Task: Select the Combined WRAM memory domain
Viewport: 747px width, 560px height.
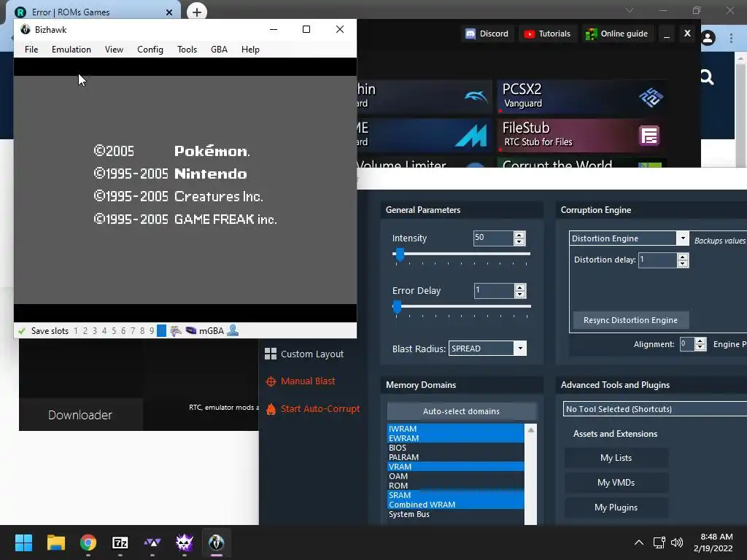Action: coord(456,505)
